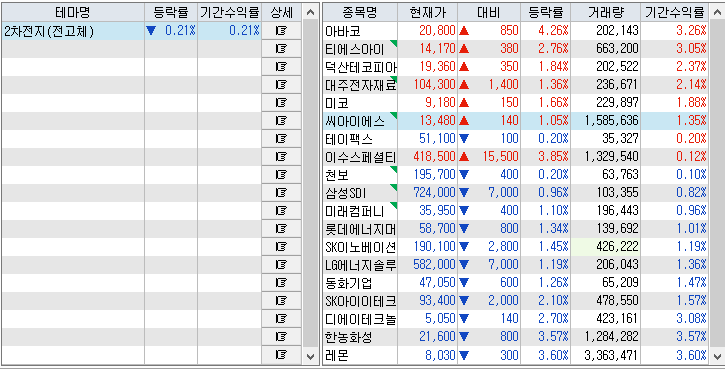The image size is (725, 369).
Task: Click theme table scroll up arrow
Action: pos(310,12)
